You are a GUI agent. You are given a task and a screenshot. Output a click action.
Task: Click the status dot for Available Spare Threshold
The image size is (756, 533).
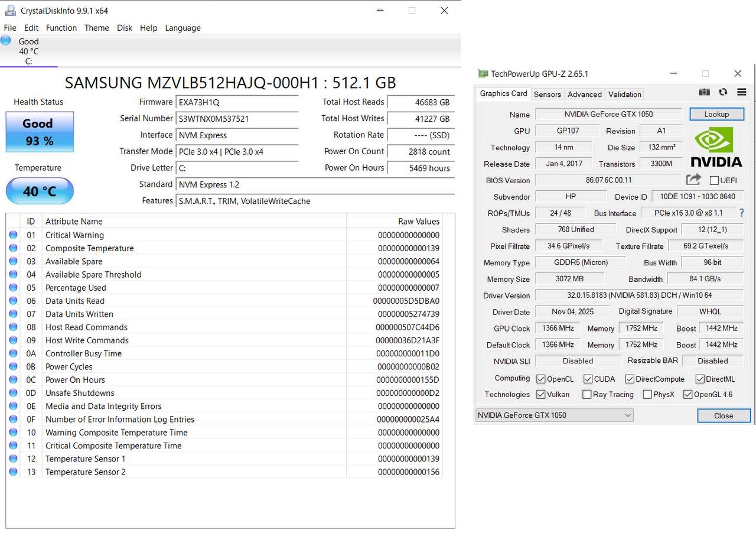pos(13,275)
